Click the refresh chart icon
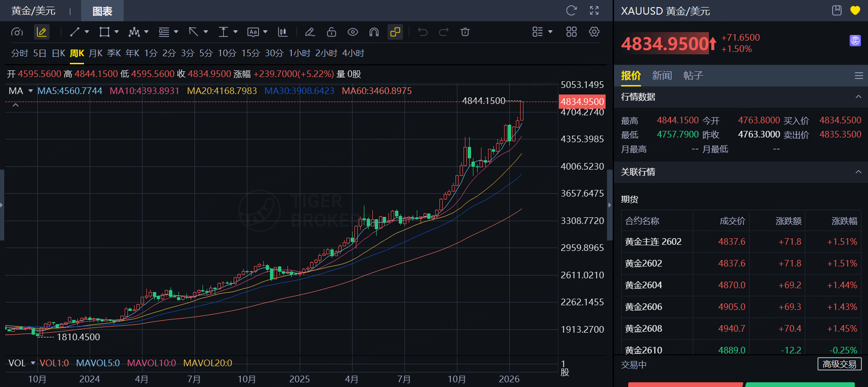 (571, 10)
